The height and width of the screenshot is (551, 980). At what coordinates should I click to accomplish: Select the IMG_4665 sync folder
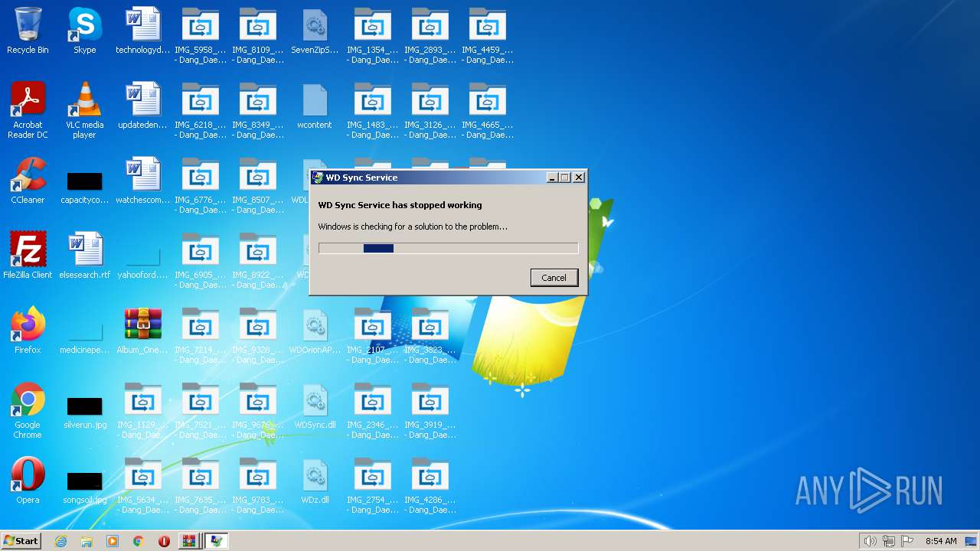[487, 110]
